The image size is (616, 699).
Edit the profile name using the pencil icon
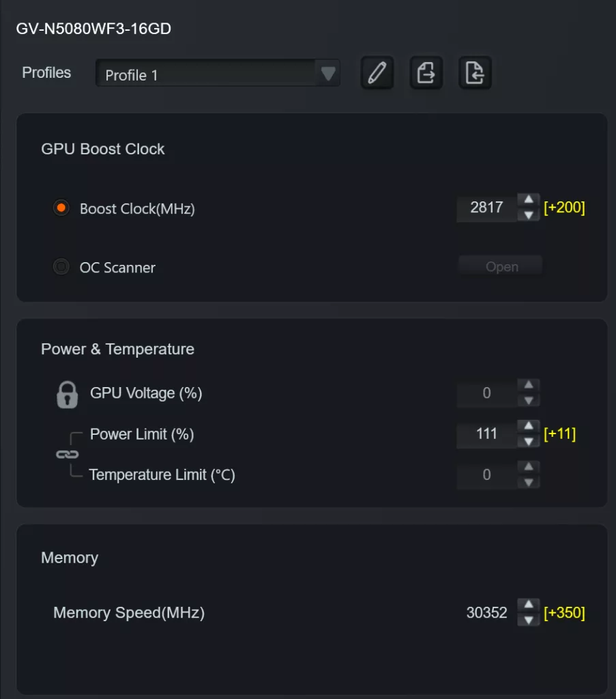coord(377,72)
